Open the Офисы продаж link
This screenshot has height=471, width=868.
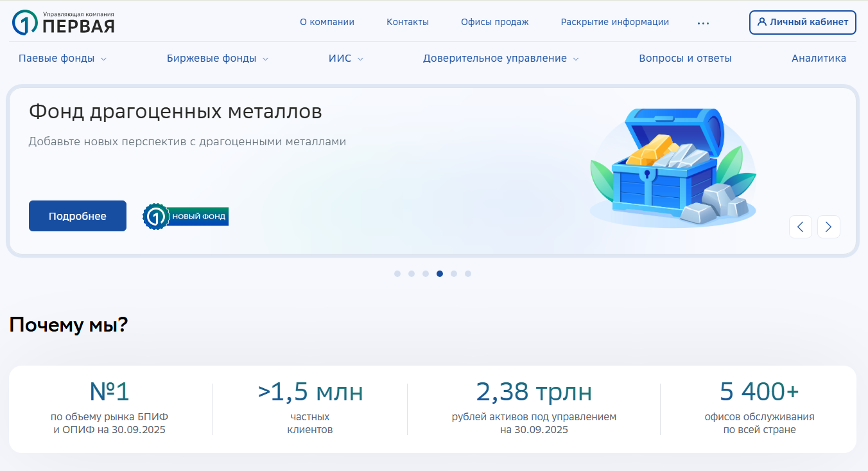494,22
